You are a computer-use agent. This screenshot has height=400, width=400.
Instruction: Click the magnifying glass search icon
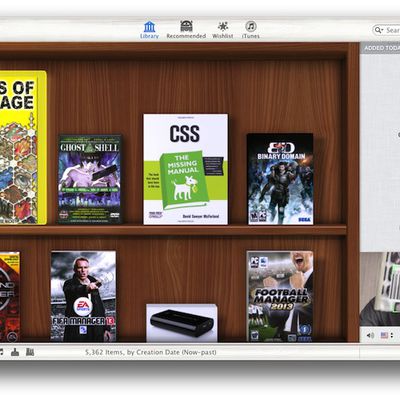click(x=378, y=30)
